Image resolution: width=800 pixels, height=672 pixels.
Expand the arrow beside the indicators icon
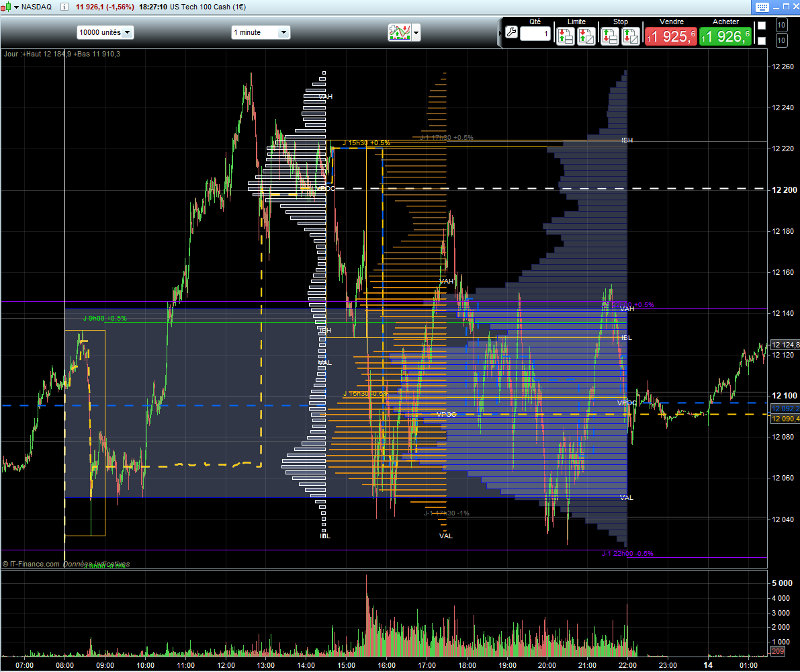click(416, 33)
